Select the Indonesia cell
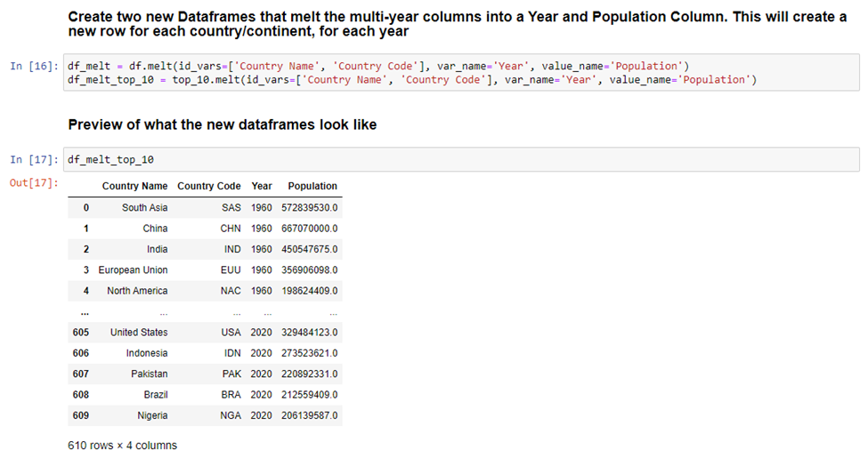This screenshot has width=868, height=458. (147, 353)
